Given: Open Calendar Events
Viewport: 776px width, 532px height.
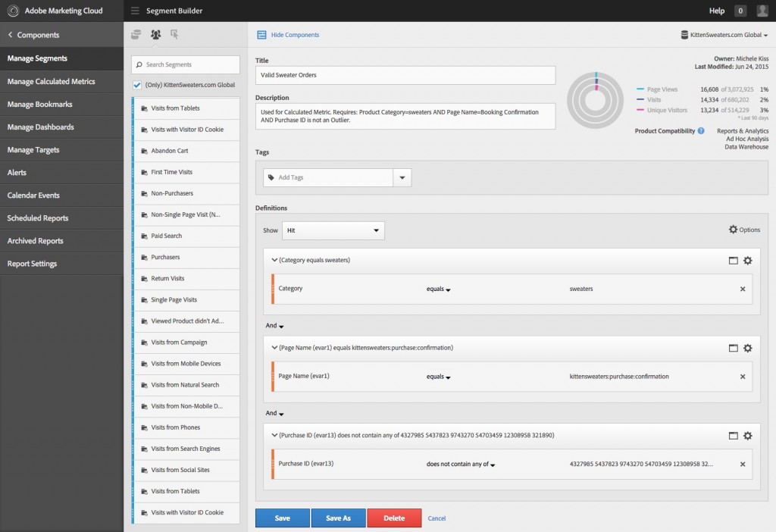Looking at the screenshot, I should point(61,196).
